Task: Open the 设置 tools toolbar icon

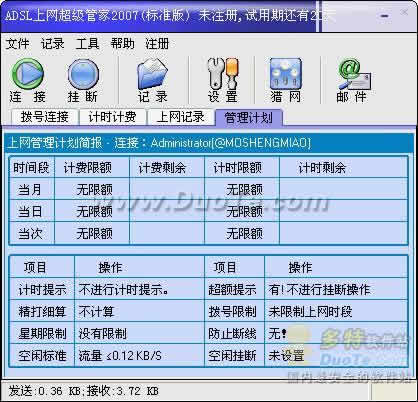Action: point(223,74)
